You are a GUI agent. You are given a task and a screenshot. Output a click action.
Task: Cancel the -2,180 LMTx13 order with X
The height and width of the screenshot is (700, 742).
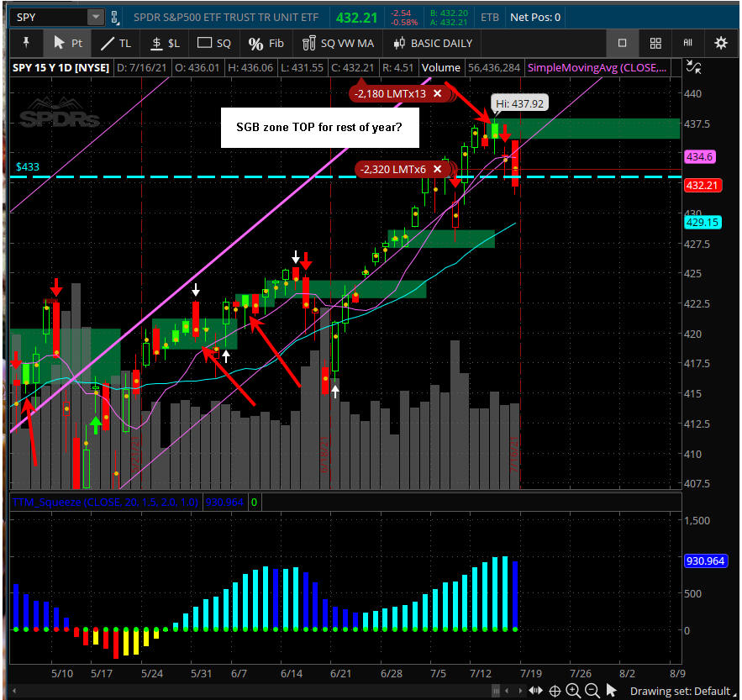click(438, 93)
